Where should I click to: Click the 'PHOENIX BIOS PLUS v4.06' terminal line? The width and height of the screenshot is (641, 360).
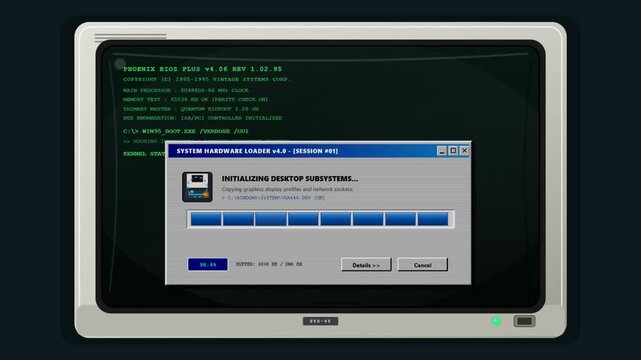coord(202,69)
